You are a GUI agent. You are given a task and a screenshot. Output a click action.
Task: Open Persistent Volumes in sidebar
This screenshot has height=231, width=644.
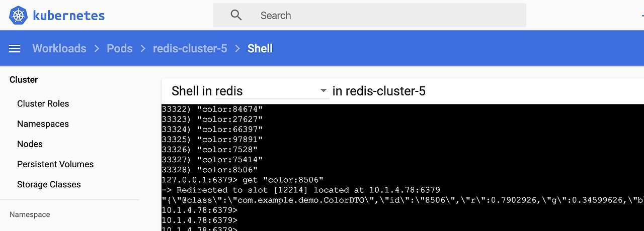[55, 164]
